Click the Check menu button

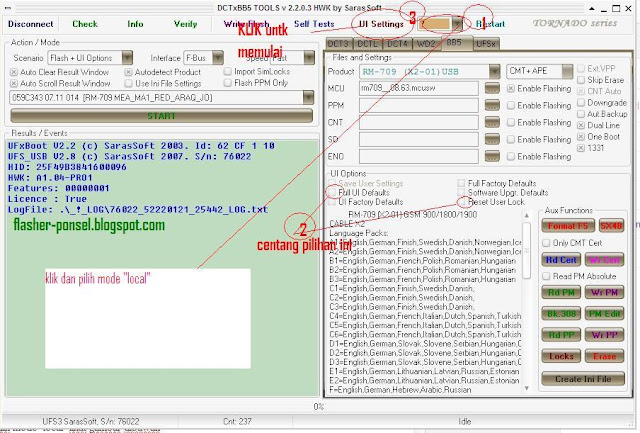tap(85, 24)
